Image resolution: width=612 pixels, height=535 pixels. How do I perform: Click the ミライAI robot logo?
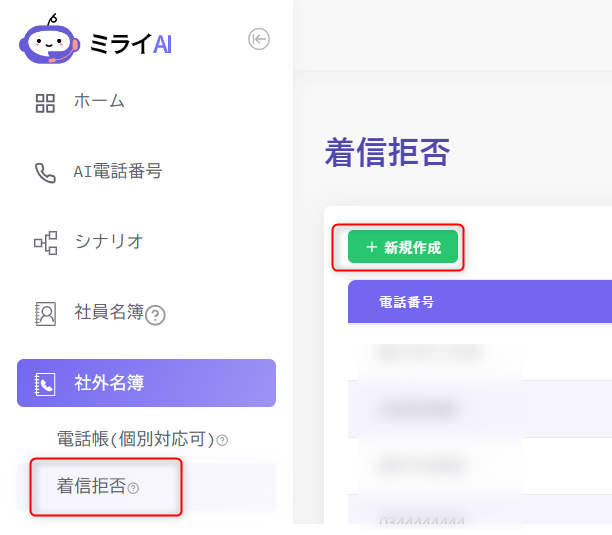click(x=50, y=42)
